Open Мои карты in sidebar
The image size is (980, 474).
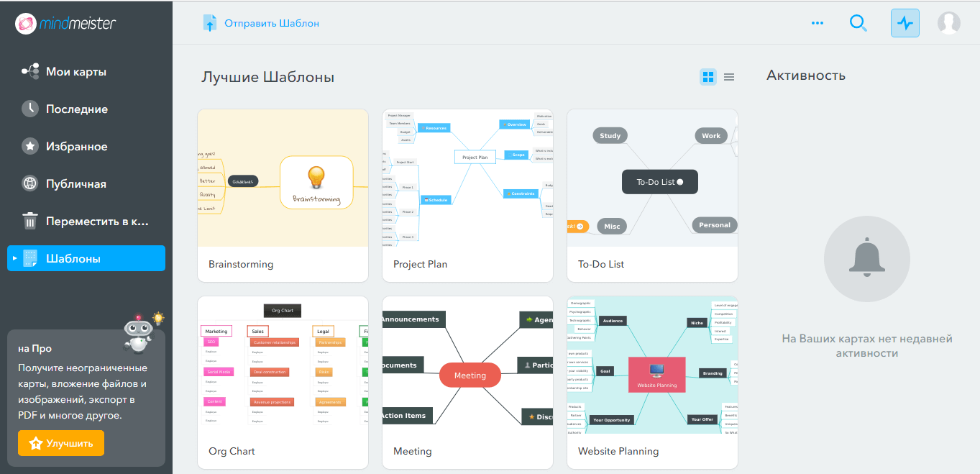point(76,72)
